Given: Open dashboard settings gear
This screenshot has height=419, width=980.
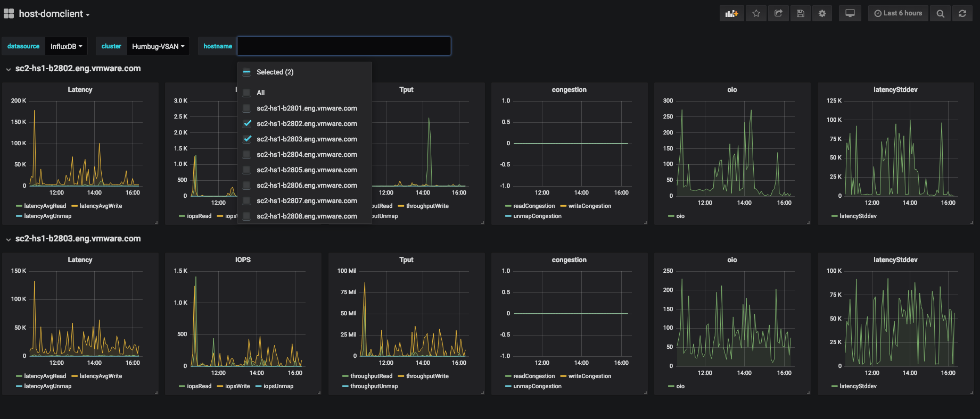Looking at the screenshot, I should click(x=822, y=13).
